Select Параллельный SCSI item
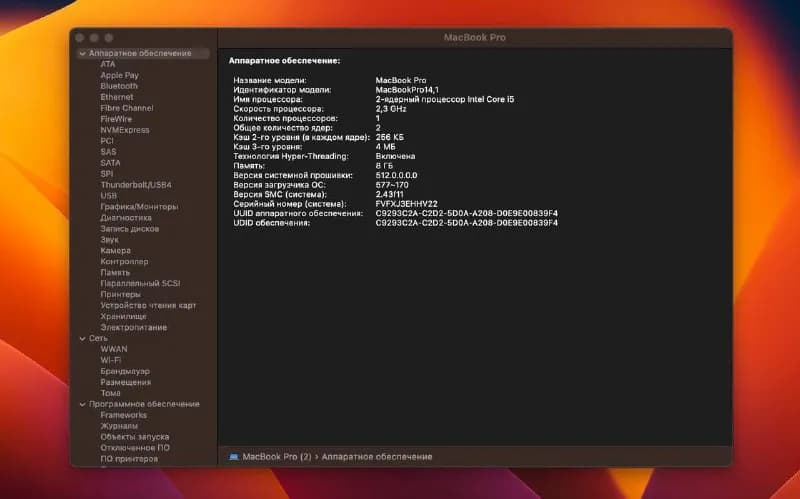Image resolution: width=800 pixels, height=499 pixels. coord(140,284)
